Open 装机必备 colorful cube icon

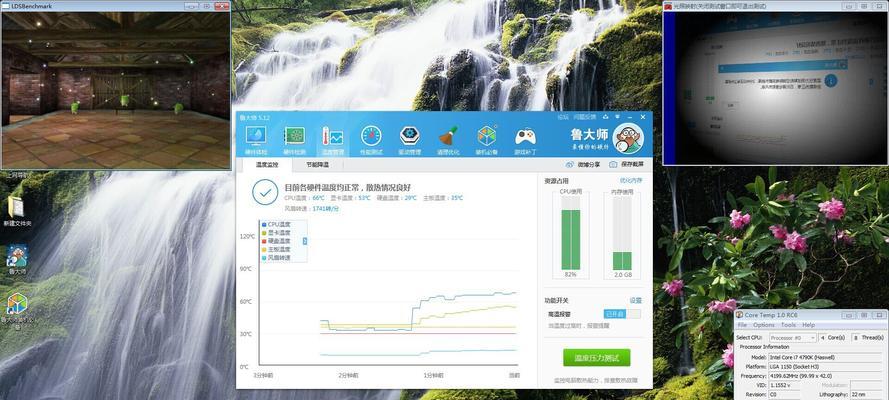coord(487,136)
